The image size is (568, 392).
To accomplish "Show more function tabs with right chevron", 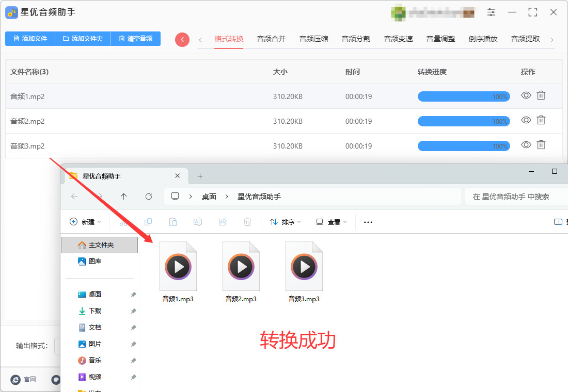I will (x=551, y=40).
